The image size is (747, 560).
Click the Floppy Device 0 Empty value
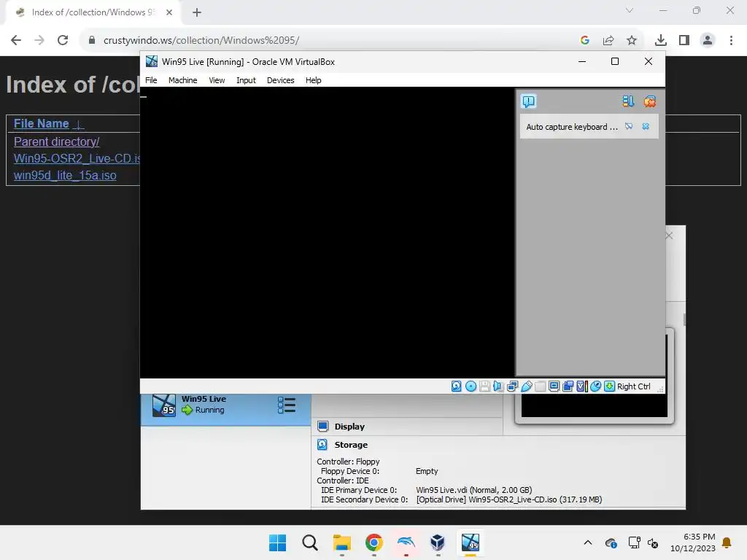pyautogui.click(x=426, y=471)
